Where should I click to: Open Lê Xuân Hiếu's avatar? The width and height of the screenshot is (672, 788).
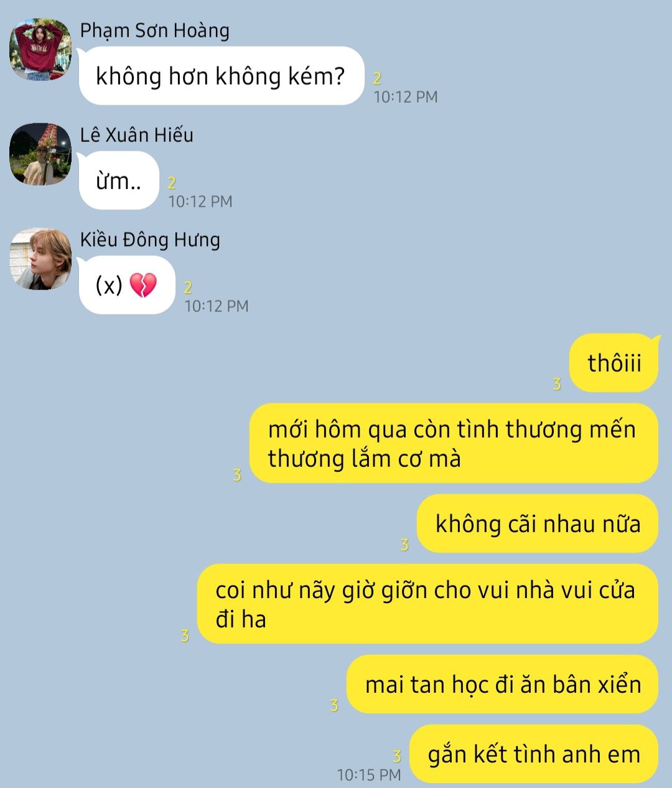[40, 154]
